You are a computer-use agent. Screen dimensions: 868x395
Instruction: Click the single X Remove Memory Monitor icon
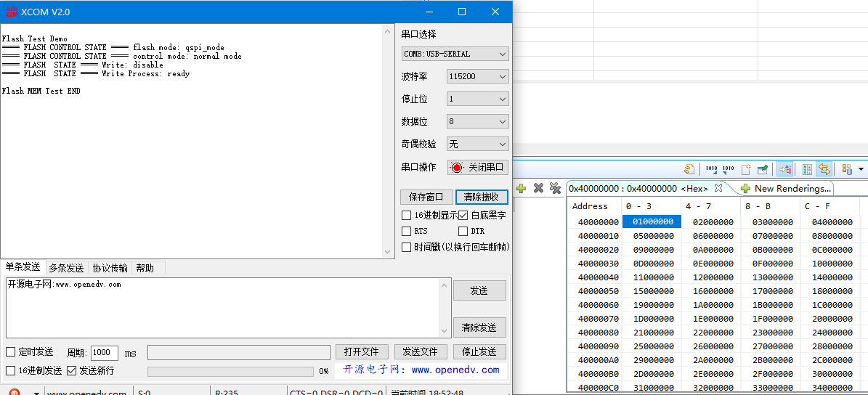click(x=538, y=189)
